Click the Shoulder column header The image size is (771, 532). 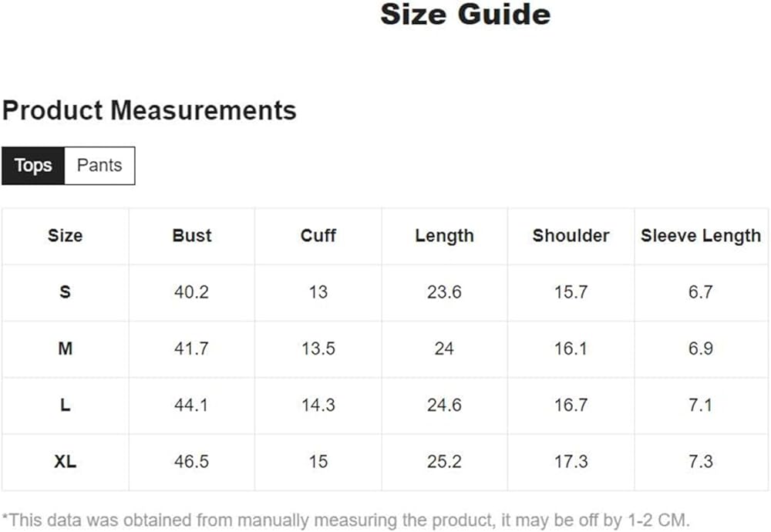tap(571, 236)
